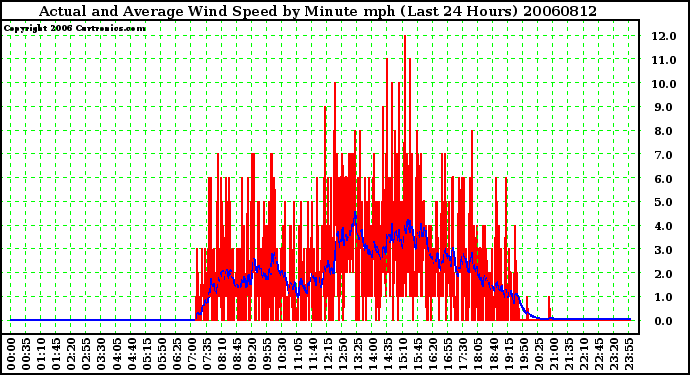
Task: Click the 3.0 y-axis label
Action: (664, 250)
